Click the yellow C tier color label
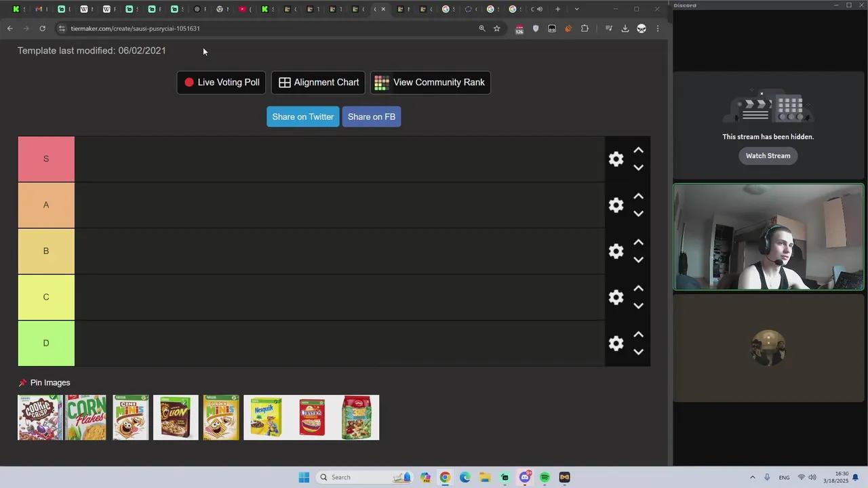Viewport: 868px width, 488px height. point(45,297)
